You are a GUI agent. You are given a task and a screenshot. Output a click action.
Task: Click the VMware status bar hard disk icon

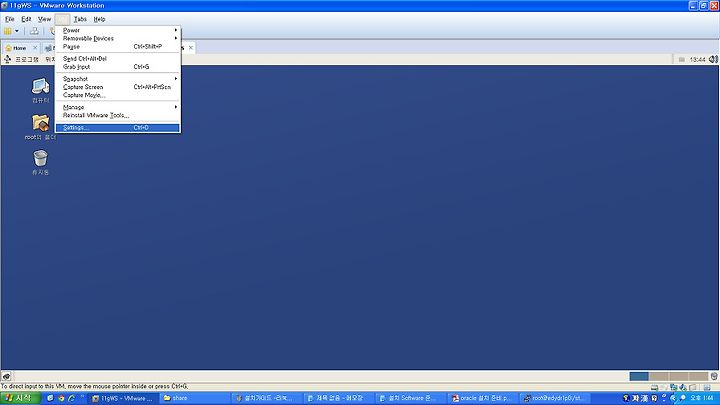pyautogui.click(x=654, y=388)
